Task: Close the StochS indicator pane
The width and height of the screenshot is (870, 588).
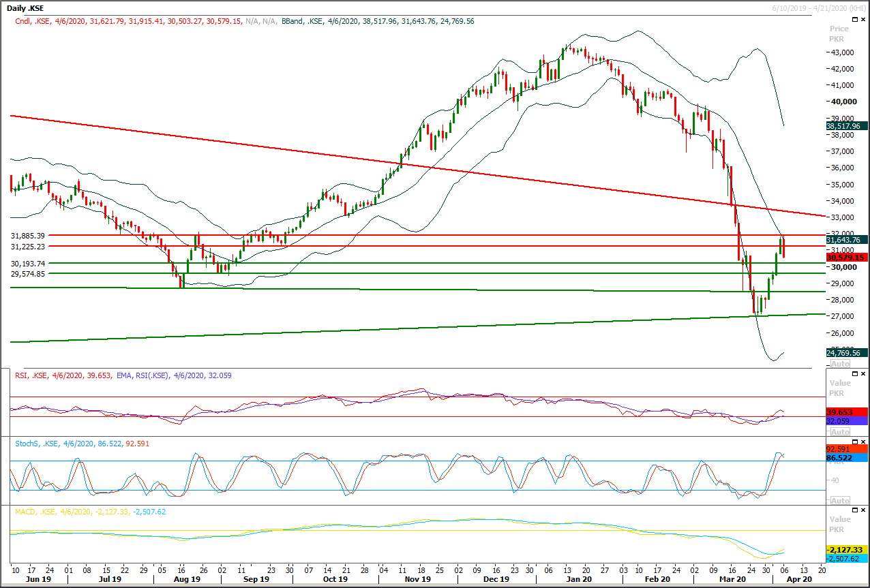Action: coord(864,442)
